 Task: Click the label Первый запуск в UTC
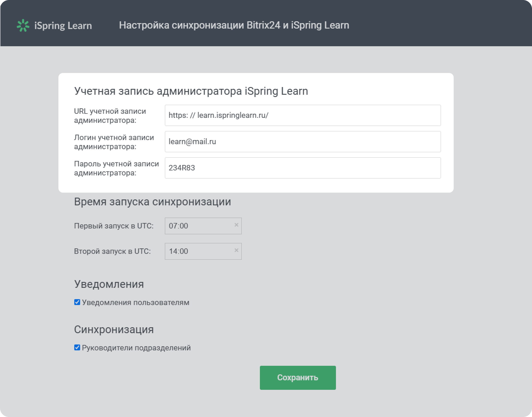click(114, 226)
